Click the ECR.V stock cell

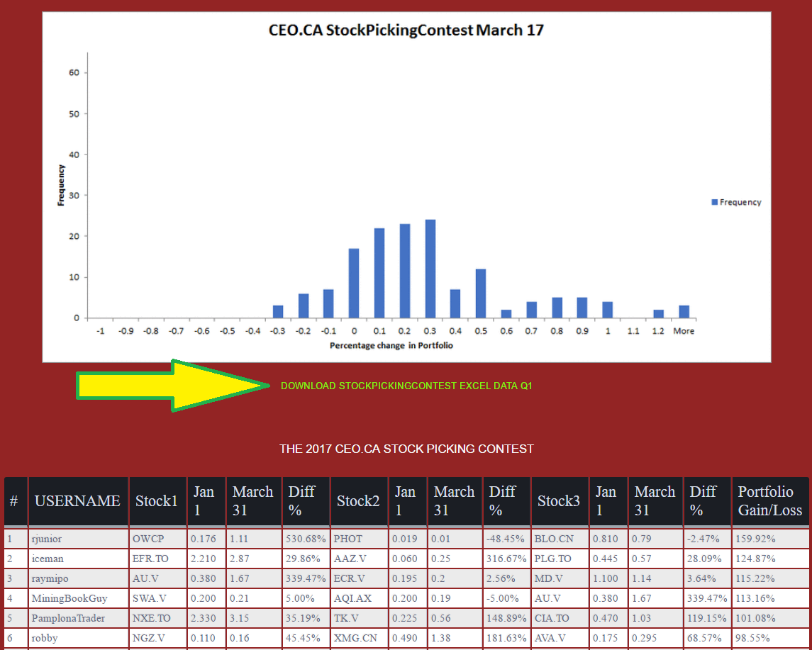[359, 578]
